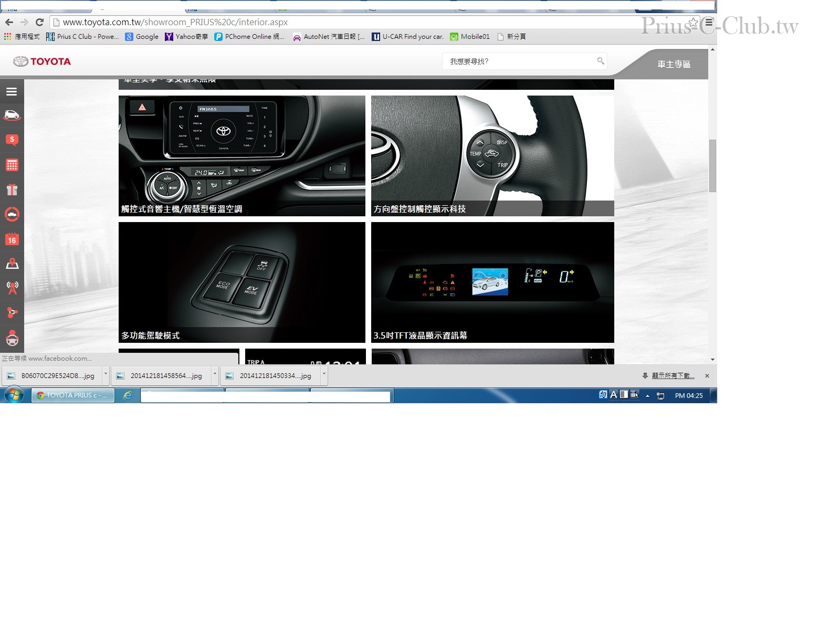Open the price quote dollar icon
This screenshot has height=630, width=840.
tap(12, 140)
